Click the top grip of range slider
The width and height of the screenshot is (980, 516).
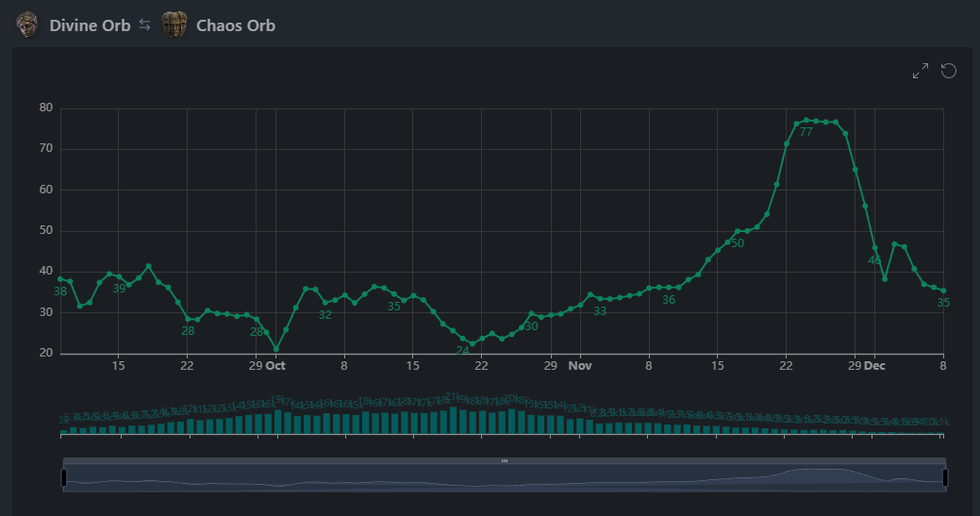tap(505, 461)
